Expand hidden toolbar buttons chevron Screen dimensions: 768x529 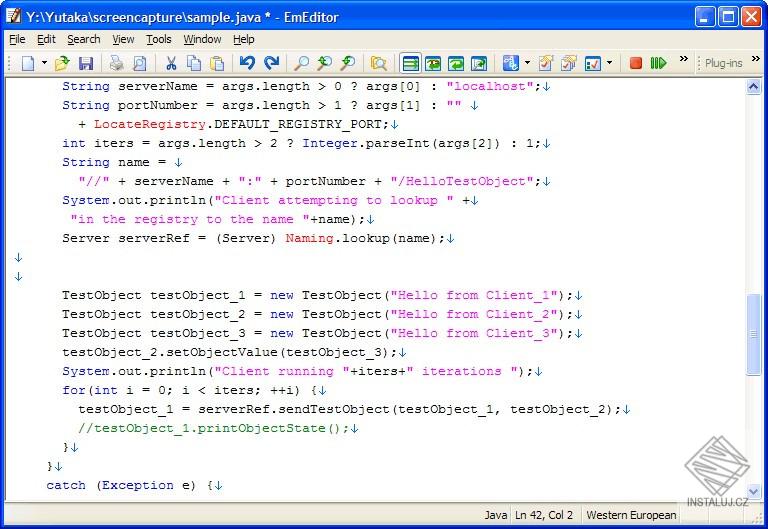pyautogui.click(x=684, y=59)
